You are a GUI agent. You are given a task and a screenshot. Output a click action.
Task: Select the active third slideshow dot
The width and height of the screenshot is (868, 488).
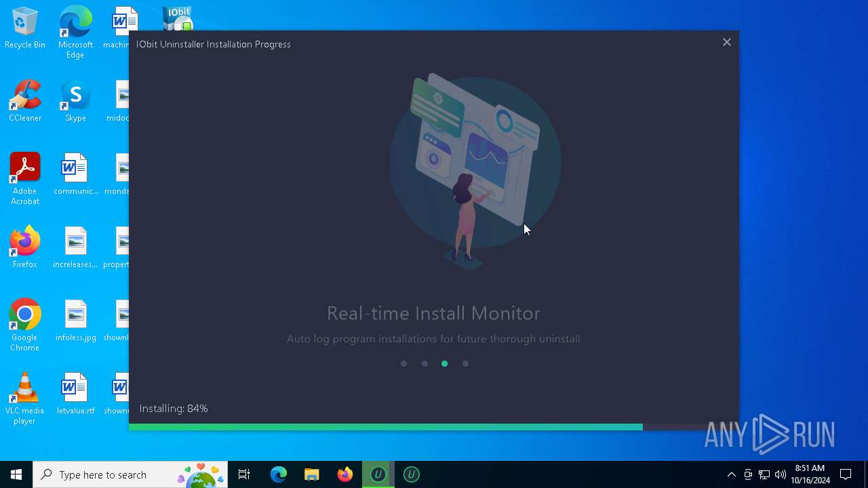[445, 364]
